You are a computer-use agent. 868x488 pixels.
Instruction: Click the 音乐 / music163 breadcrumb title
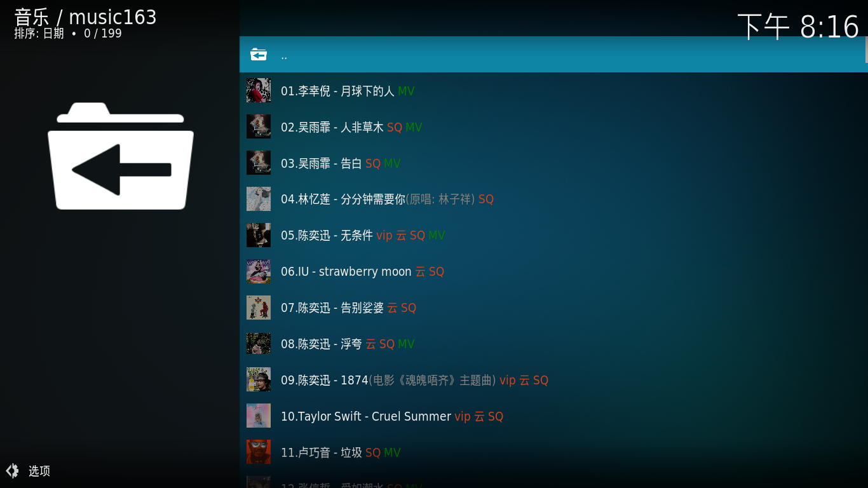[x=85, y=17]
